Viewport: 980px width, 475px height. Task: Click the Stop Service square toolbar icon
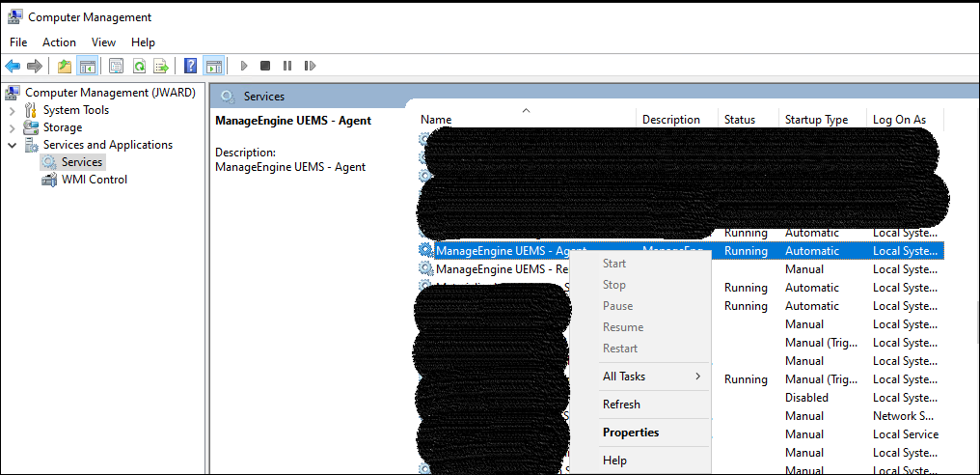pyautogui.click(x=265, y=66)
